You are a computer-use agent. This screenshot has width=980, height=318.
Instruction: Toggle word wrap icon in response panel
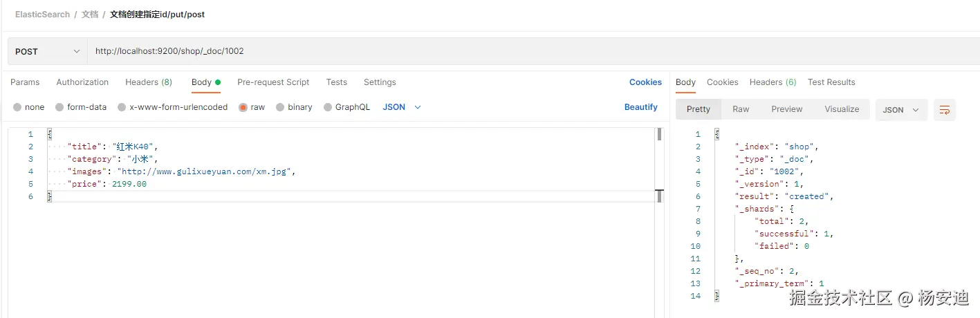click(944, 110)
